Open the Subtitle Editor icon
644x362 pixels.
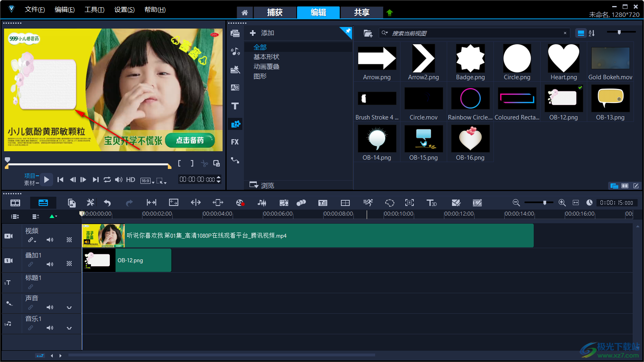323,203
